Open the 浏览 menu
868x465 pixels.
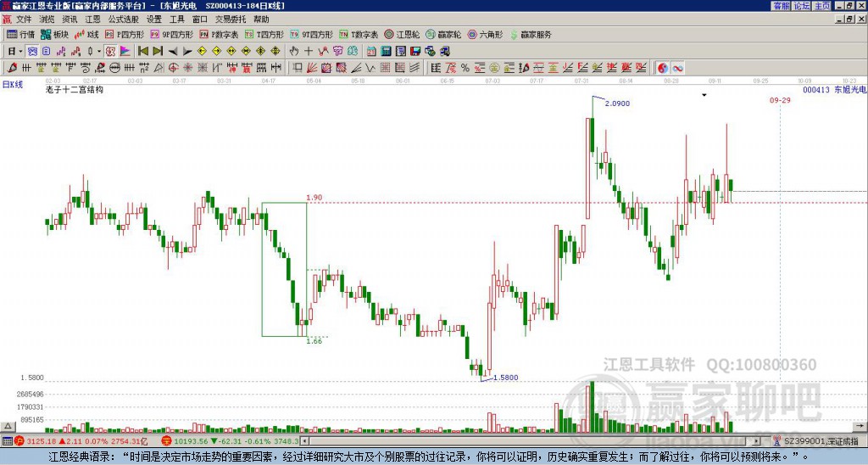[x=47, y=20]
